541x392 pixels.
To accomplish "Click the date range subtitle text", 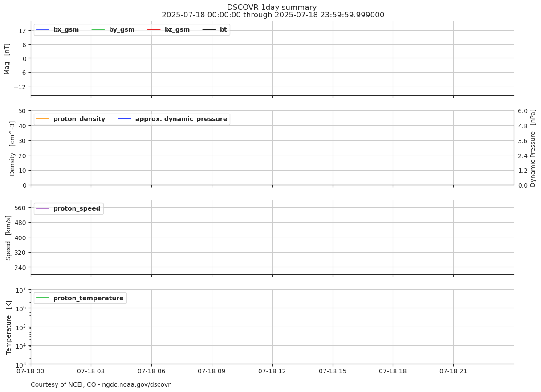I will coord(273,15).
